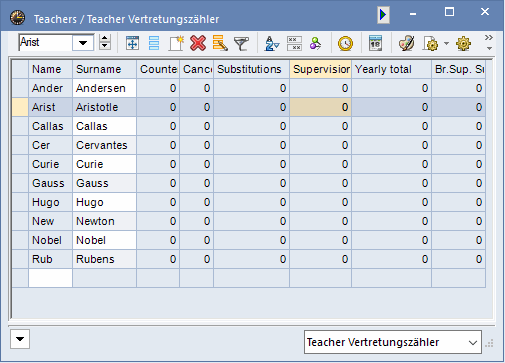Click the Counter cell for Nobel
This screenshot has width=505, height=363.
point(158,240)
